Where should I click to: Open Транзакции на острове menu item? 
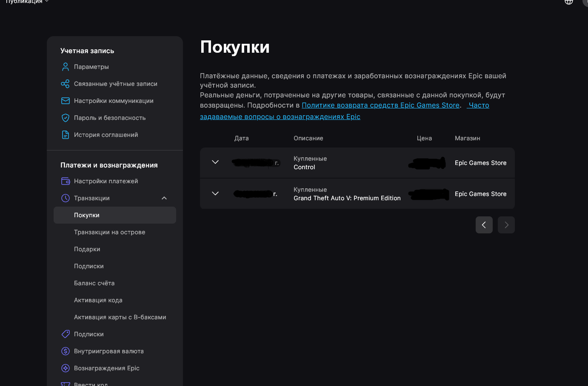pos(109,232)
